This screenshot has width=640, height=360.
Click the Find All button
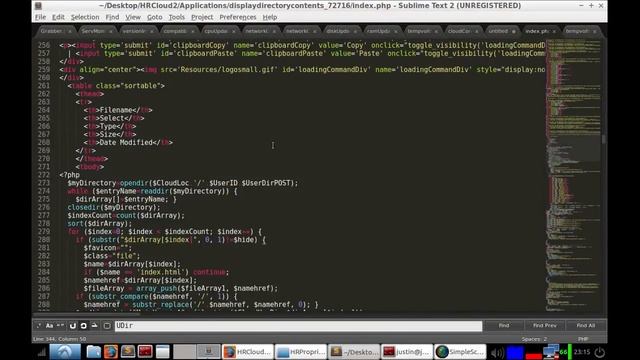tap(586, 326)
